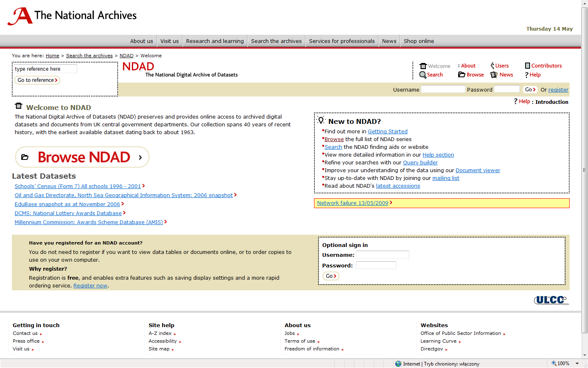This screenshot has height=368, width=588.
Task: Click The National Archives logo
Action: click(72, 16)
